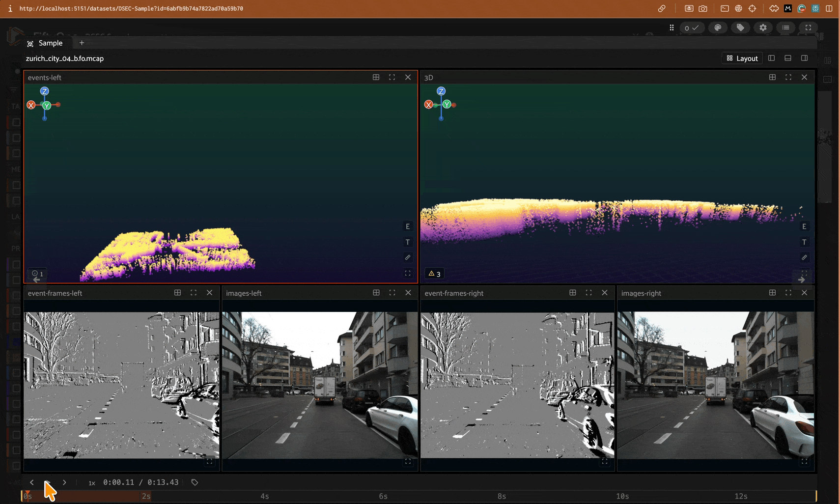
Task: Maximize the 3D panel
Action: point(788,77)
